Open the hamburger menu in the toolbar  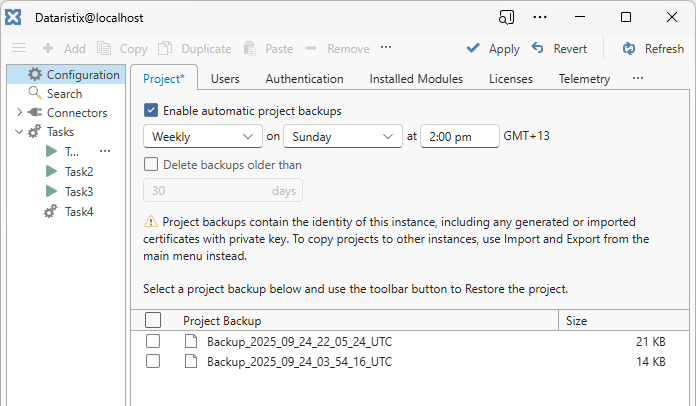(19, 47)
